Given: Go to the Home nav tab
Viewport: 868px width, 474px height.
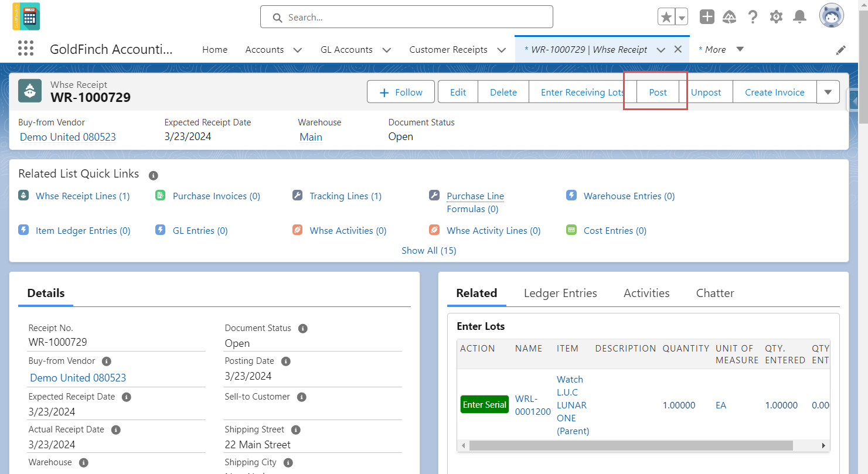Looking at the screenshot, I should 215,50.
